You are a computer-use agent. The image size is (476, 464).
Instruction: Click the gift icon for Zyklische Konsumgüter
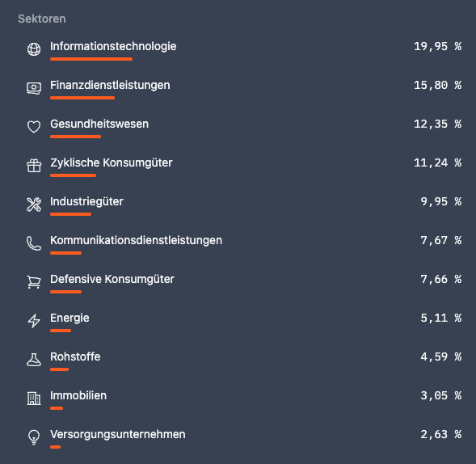34,166
